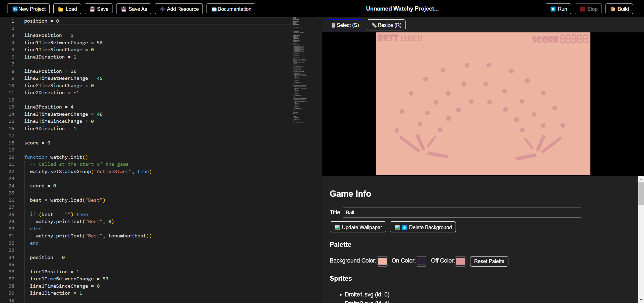
Task: Select Droite1.svg in the Sprites list
Action: point(367,294)
